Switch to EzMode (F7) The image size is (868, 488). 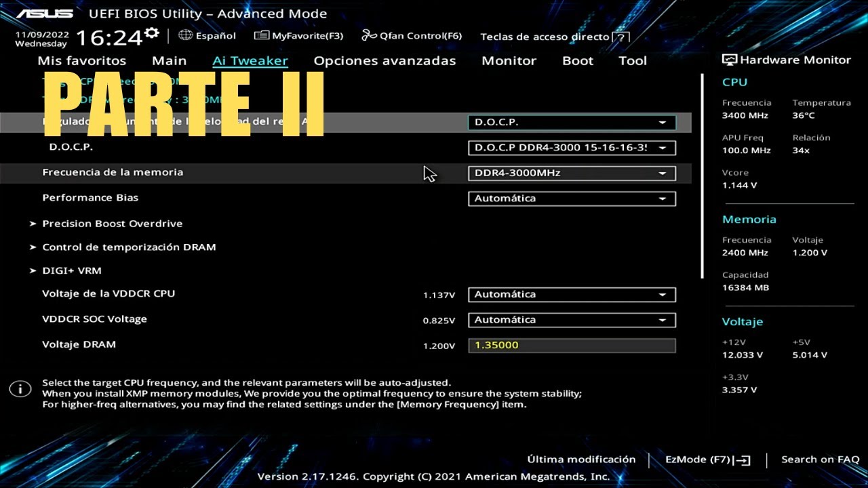pyautogui.click(x=697, y=460)
